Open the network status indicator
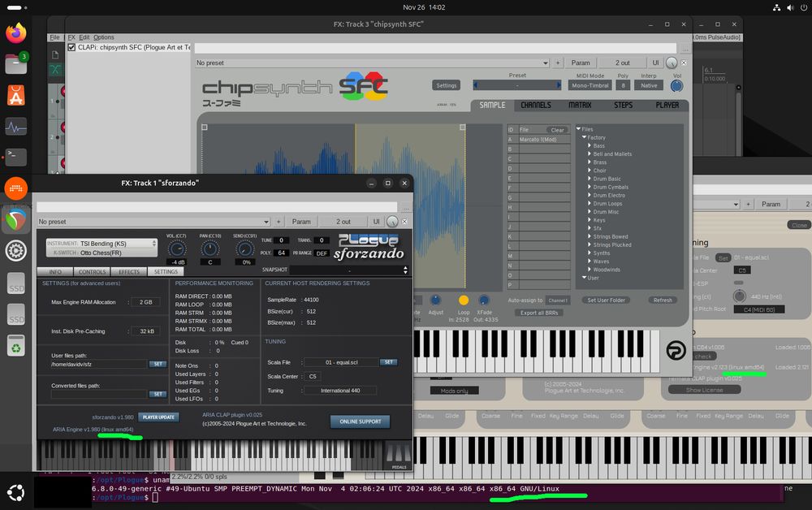 coord(776,7)
